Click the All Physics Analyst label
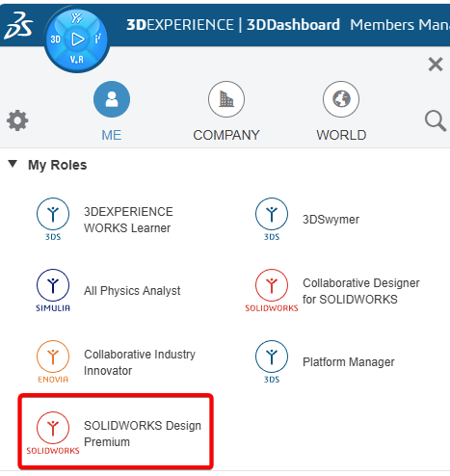 pyautogui.click(x=132, y=291)
